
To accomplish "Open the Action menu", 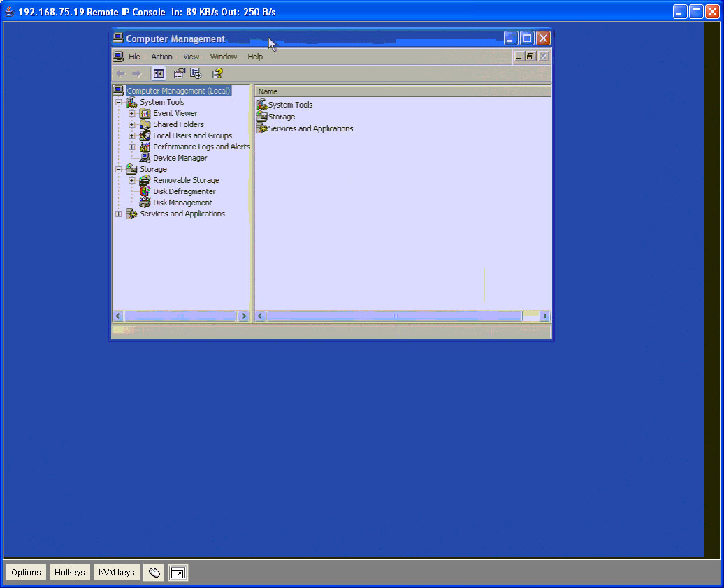I will click(x=161, y=57).
